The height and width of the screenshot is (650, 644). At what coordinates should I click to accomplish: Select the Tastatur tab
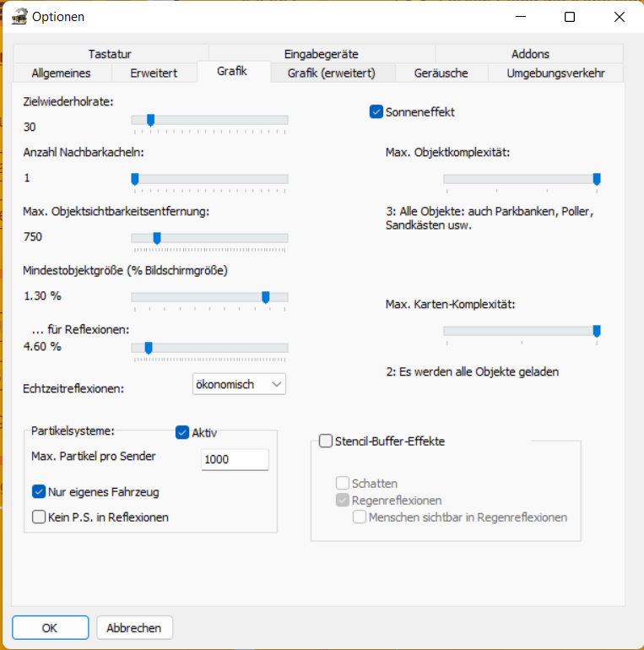pyautogui.click(x=110, y=54)
